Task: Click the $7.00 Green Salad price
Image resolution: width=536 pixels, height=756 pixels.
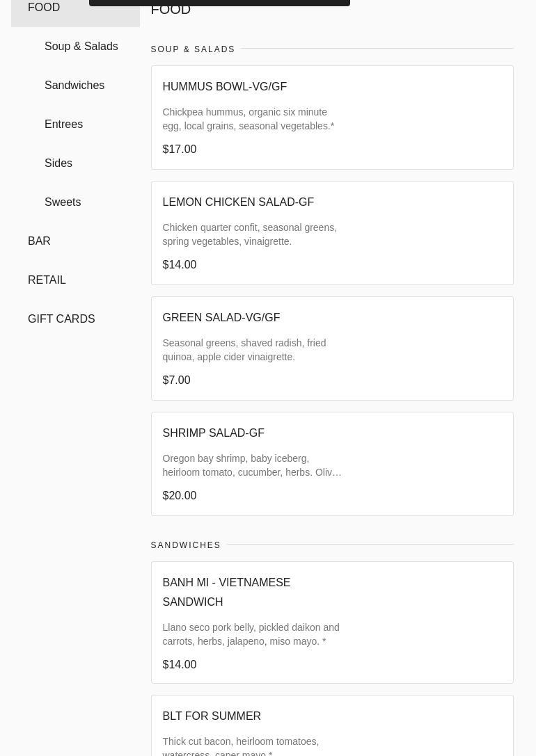Action: pyautogui.click(x=176, y=380)
